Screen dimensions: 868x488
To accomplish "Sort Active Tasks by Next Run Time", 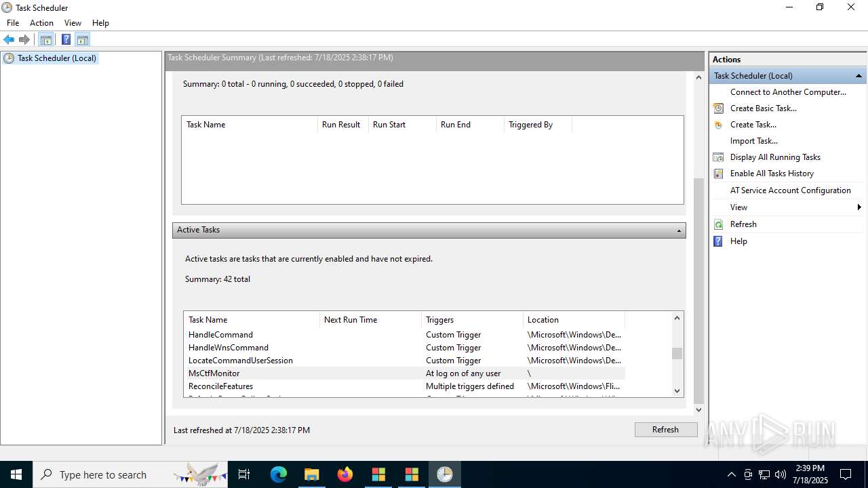I will pyautogui.click(x=370, y=320).
